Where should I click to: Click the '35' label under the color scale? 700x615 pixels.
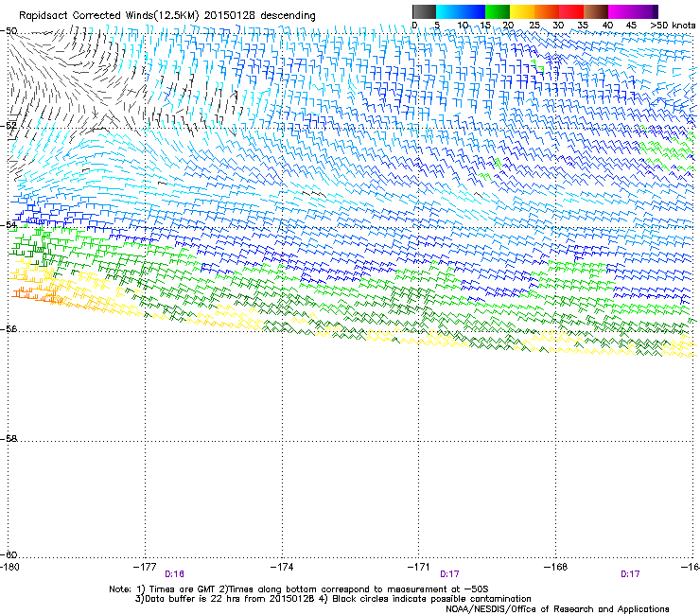click(x=583, y=25)
